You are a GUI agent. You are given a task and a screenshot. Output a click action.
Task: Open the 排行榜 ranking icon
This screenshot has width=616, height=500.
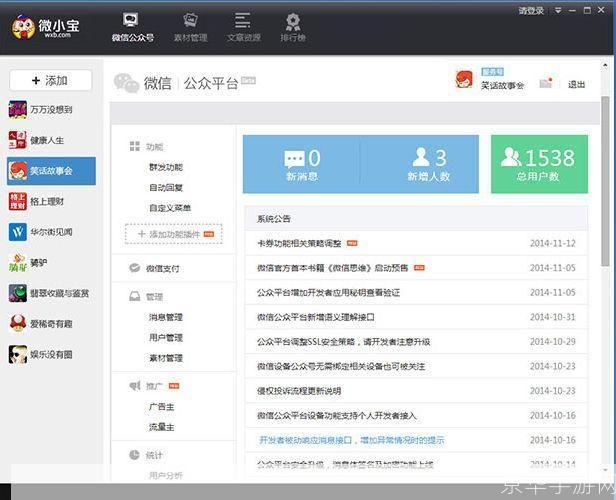coord(293,21)
